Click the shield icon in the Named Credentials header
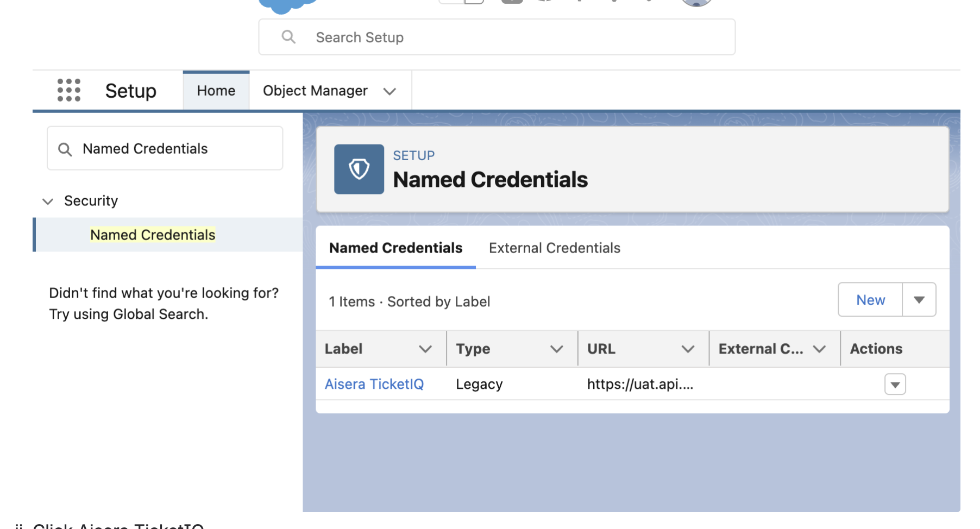This screenshot has height=529, width=980. tap(359, 169)
